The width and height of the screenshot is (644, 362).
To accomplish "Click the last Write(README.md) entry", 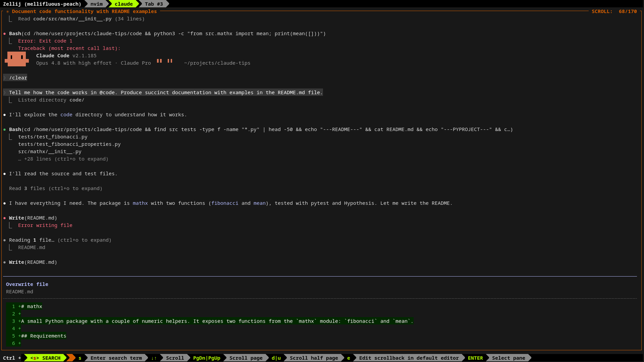I will pos(33,263).
